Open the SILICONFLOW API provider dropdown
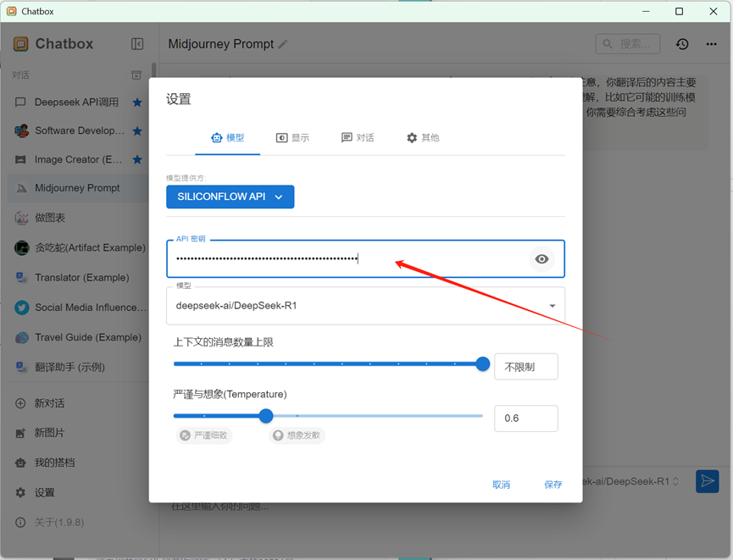Viewport: 733px width, 560px height. [x=230, y=197]
